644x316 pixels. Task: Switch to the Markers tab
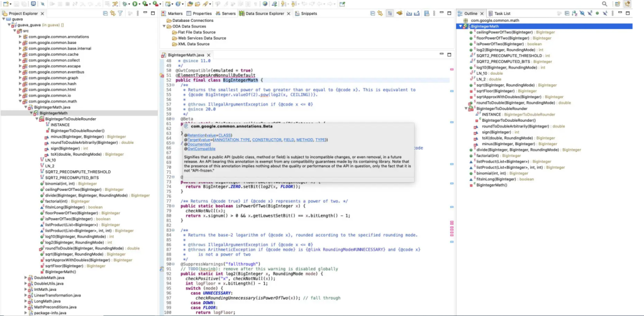point(172,14)
